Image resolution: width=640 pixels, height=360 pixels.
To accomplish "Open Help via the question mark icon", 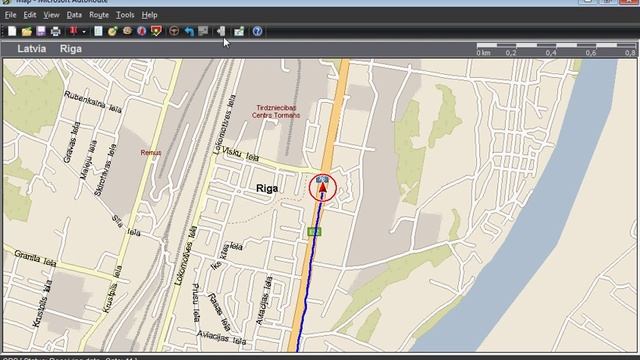I will (x=257, y=31).
